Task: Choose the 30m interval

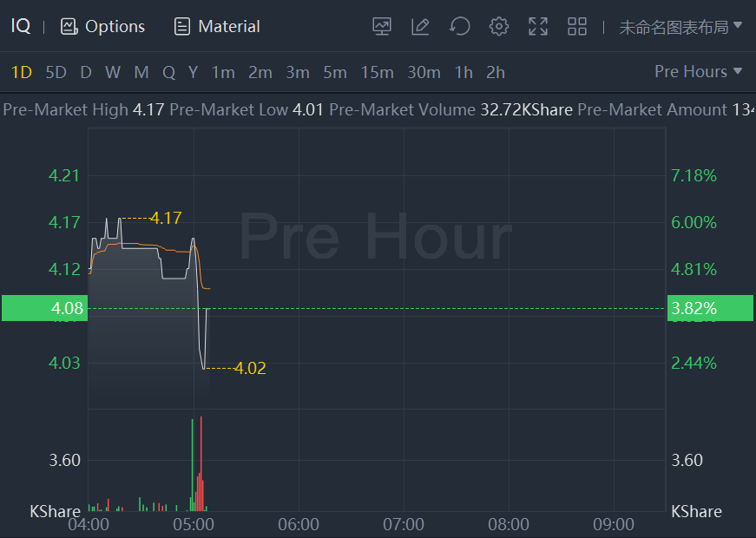Action: click(x=424, y=72)
